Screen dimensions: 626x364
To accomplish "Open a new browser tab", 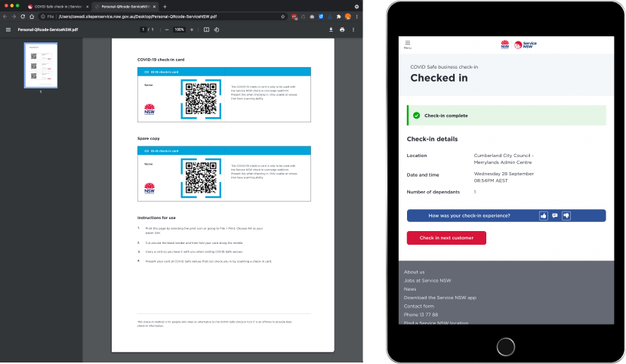I will tap(165, 6).
